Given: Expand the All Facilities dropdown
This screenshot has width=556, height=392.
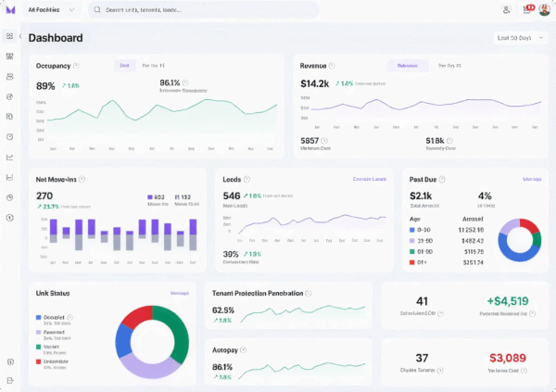Looking at the screenshot, I should [52, 9].
